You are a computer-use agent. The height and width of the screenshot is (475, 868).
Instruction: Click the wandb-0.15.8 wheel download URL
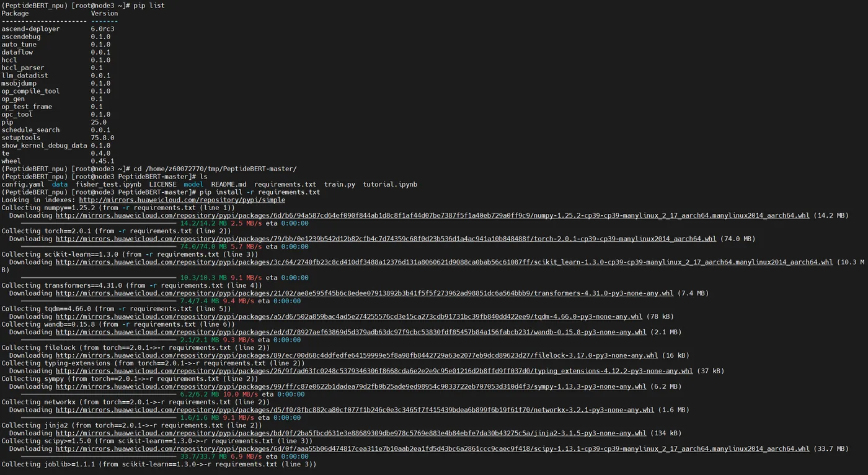coord(351,332)
